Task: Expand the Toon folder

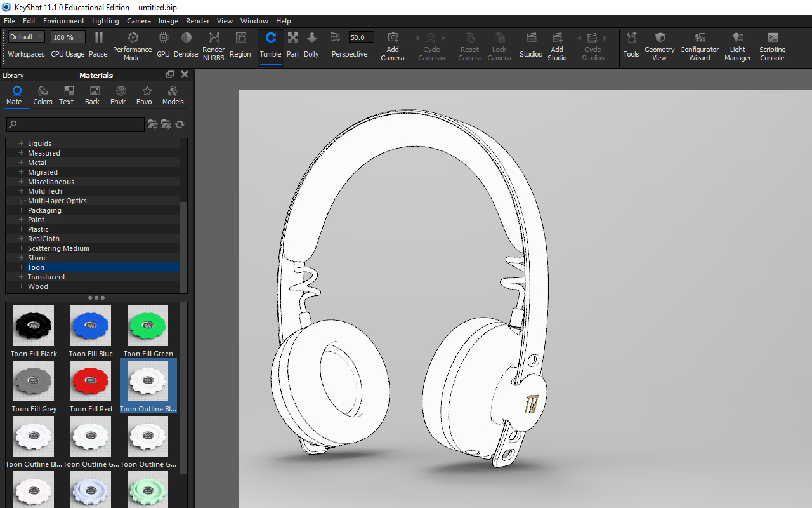Action: [x=21, y=267]
